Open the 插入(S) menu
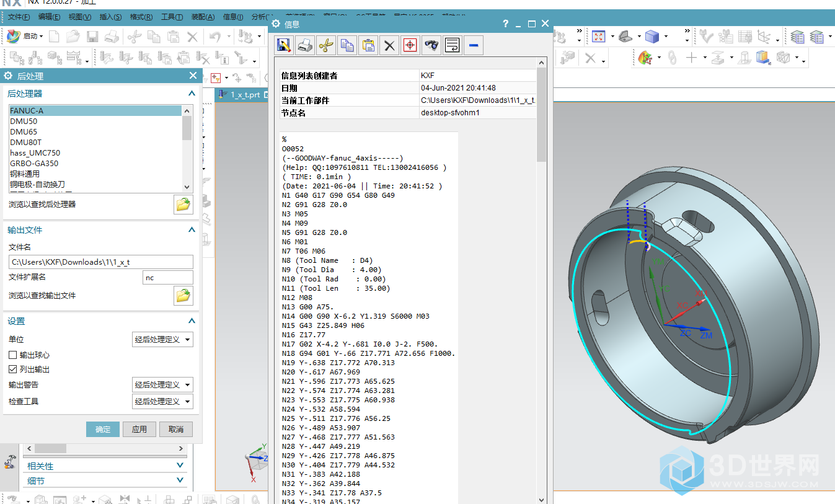 (110, 17)
